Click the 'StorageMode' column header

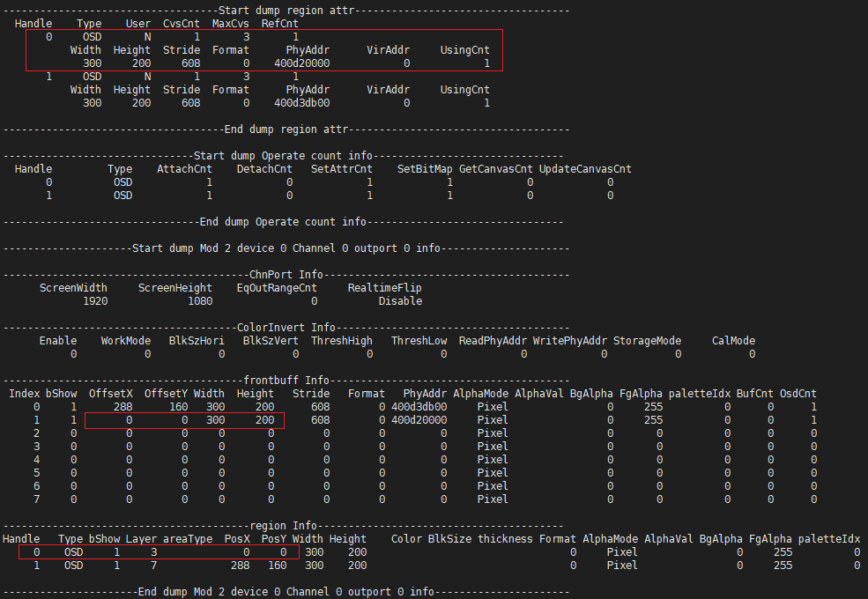pyautogui.click(x=647, y=341)
